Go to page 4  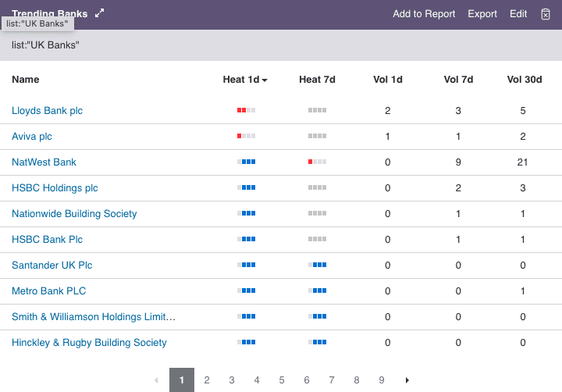pos(257,380)
